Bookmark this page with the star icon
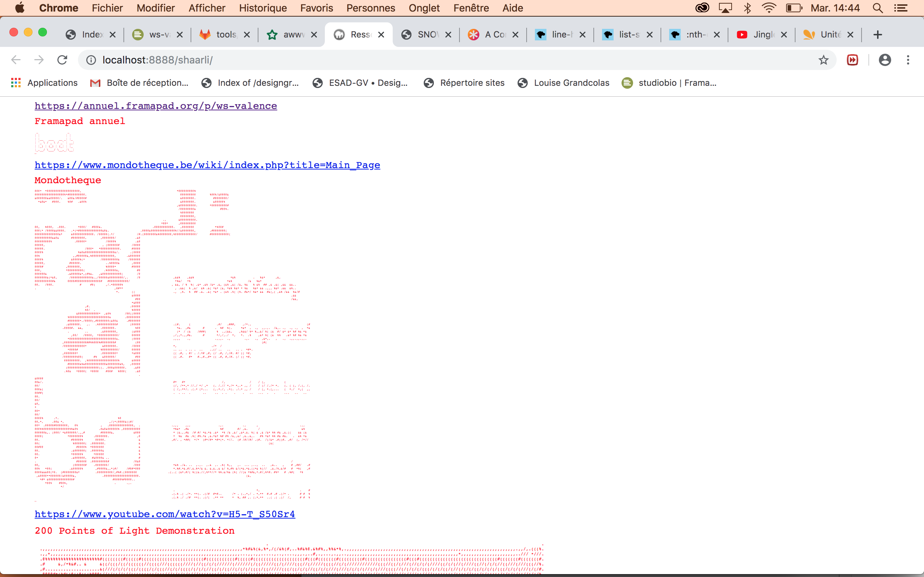This screenshot has width=924, height=577. 823,60
